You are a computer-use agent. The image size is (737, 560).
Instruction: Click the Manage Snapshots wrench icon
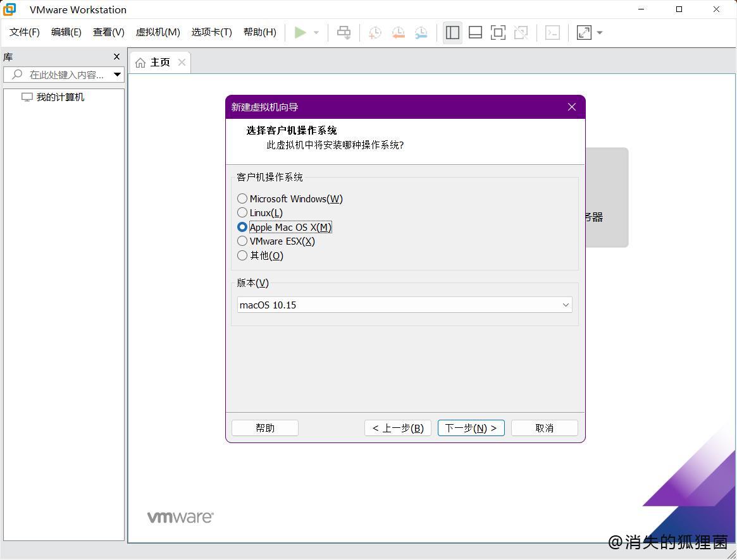click(421, 33)
